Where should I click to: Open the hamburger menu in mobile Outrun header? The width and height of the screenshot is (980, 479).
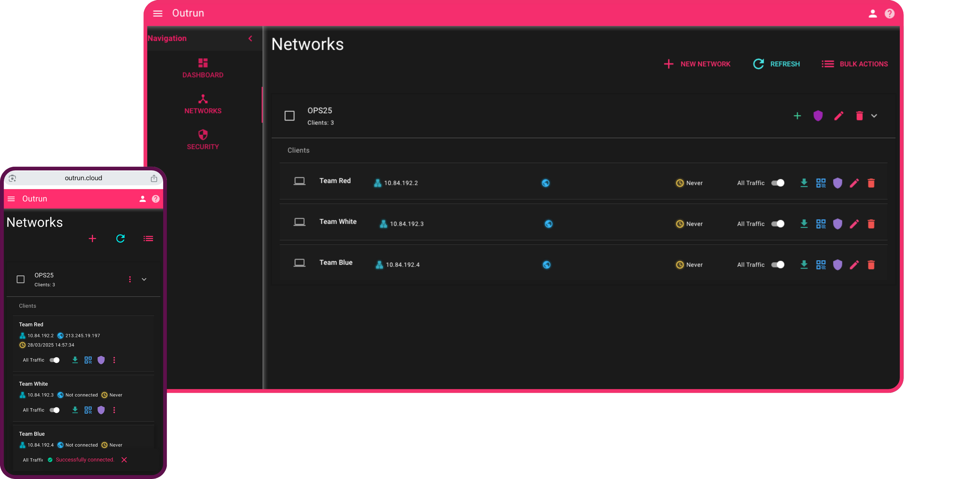tap(11, 199)
